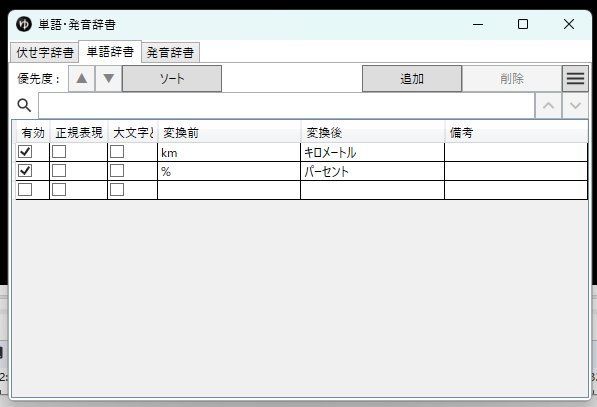The width and height of the screenshot is (597, 407).
Task: Uncheck 有効 for the km row
Action: (25, 152)
